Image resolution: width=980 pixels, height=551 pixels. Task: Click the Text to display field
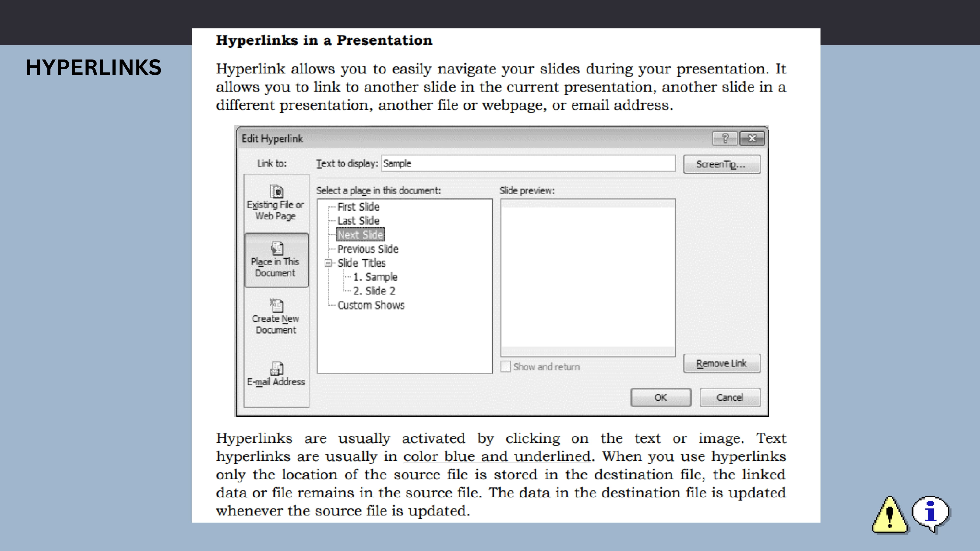point(528,164)
